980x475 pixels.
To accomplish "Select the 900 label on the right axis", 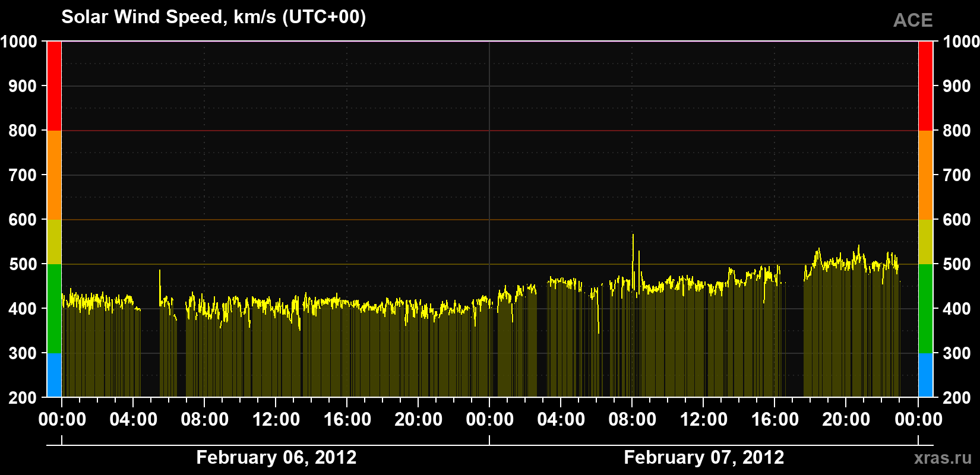I will pyautogui.click(x=957, y=86).
